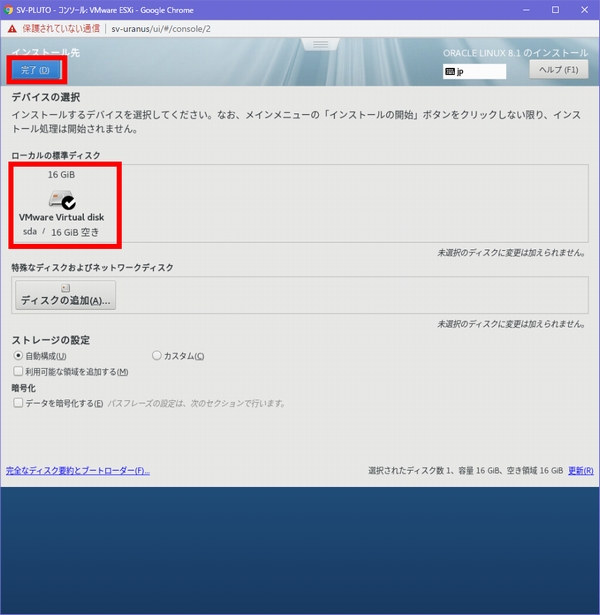Enable 利用可能な領域を追加する(M) checkbox
Screen dimensions: 600x615
[x=18, y=371]
